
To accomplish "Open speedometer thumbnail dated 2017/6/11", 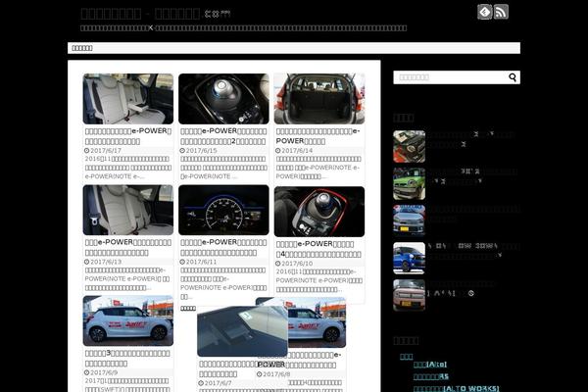I will click(x=223, y=210).
